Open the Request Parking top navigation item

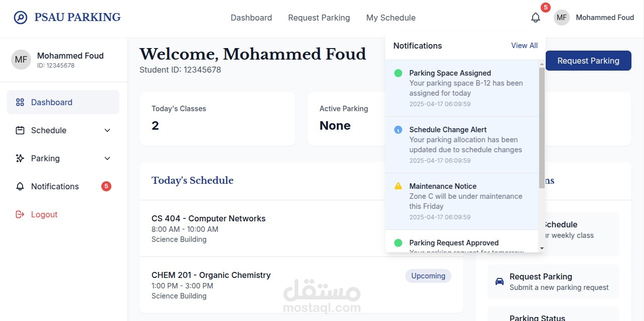pos(319,18)
